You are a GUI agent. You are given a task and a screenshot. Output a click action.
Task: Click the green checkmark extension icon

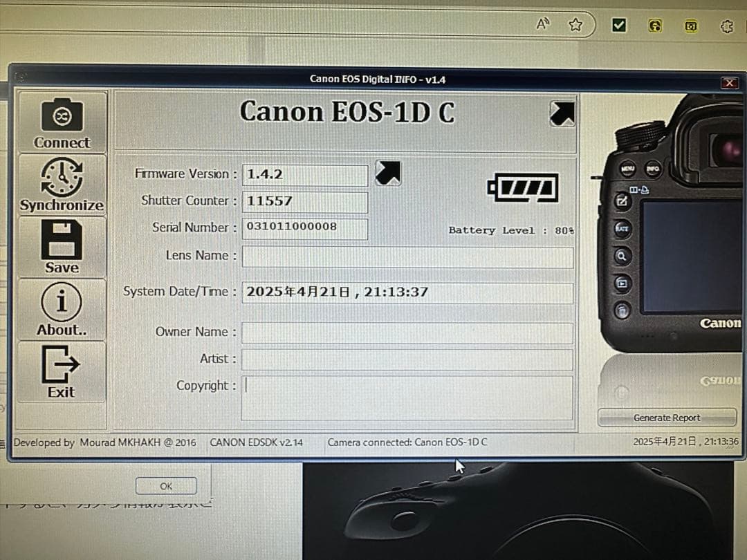pyautogui.click(x=619, y=25)
